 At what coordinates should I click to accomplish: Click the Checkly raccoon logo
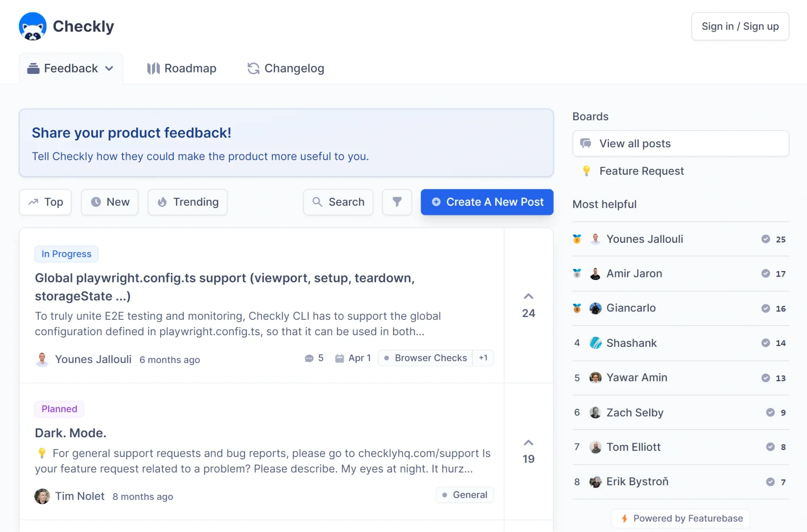[x=33, y=26]
